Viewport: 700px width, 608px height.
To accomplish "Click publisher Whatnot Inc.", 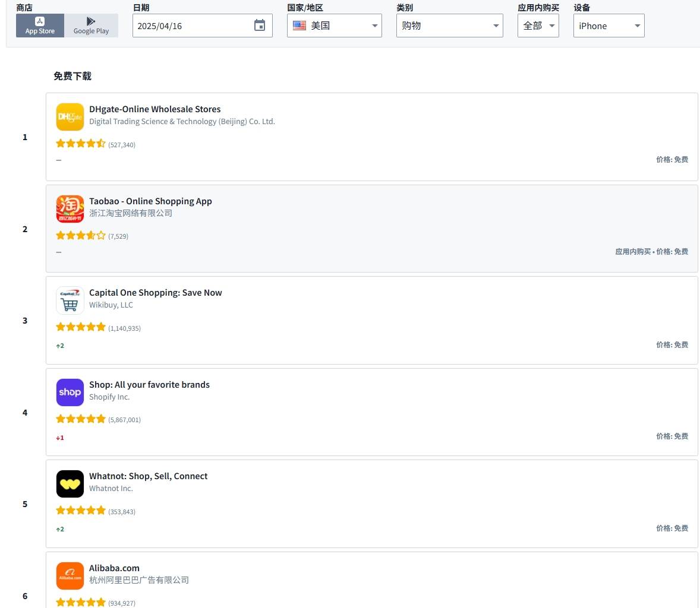I will (x=111, y=489).
